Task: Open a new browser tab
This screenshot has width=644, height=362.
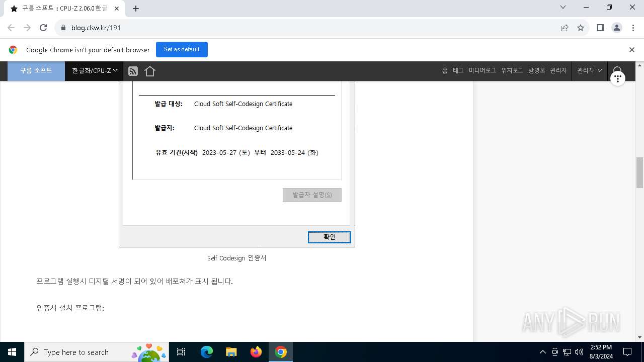Action: (x=136, y=9)
